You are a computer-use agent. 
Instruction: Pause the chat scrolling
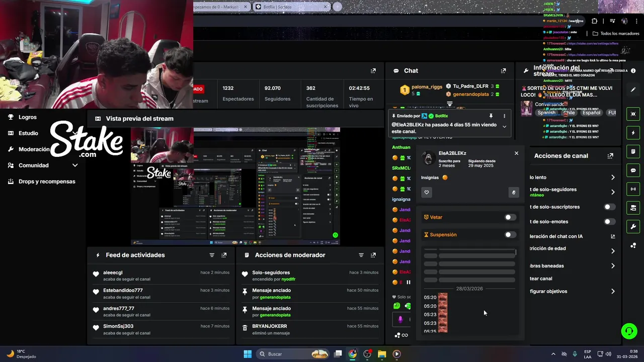click(x=409, y=283)
